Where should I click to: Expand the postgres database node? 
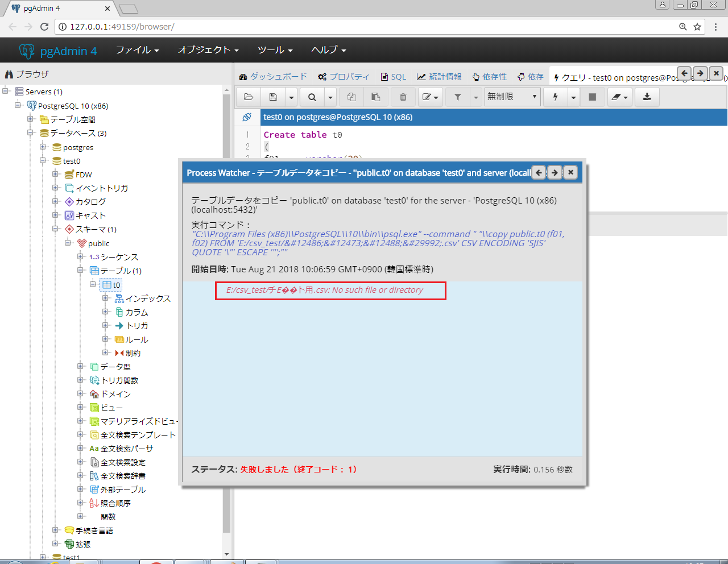pyautogui.click(x=43, y=147)
